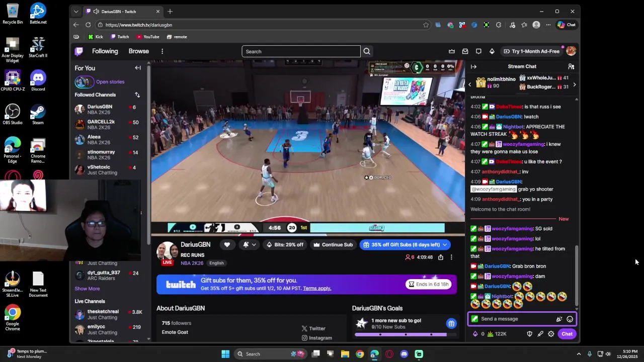Expand the 35% off Gift Subs dropdown

(445, 245)
